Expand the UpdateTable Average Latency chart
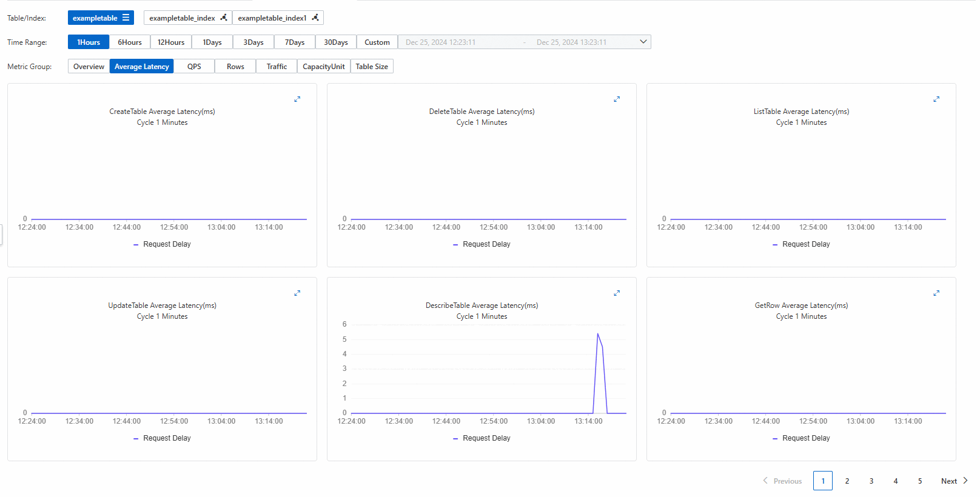Image resolution: width=980 pixels, height=497 pixels. click(297, 293)
